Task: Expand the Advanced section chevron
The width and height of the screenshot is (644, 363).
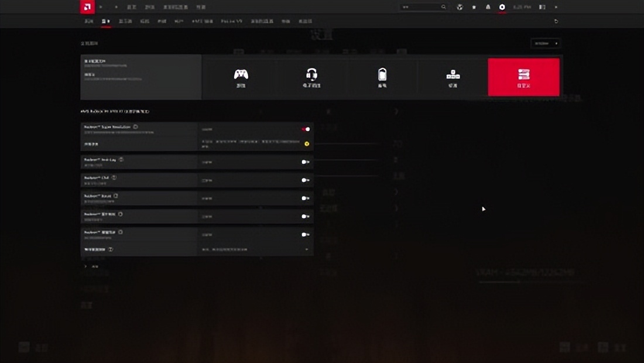Action: click(86, 266)
